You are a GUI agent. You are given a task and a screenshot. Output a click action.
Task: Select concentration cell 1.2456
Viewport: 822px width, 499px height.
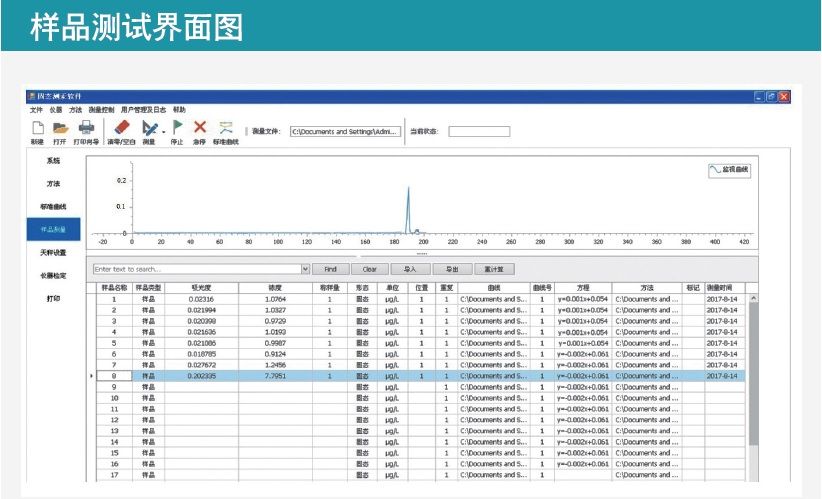[x=275, y=365]
